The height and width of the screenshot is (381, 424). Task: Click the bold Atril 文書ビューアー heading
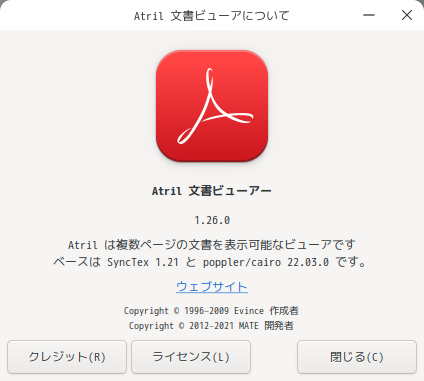(212, 191)
